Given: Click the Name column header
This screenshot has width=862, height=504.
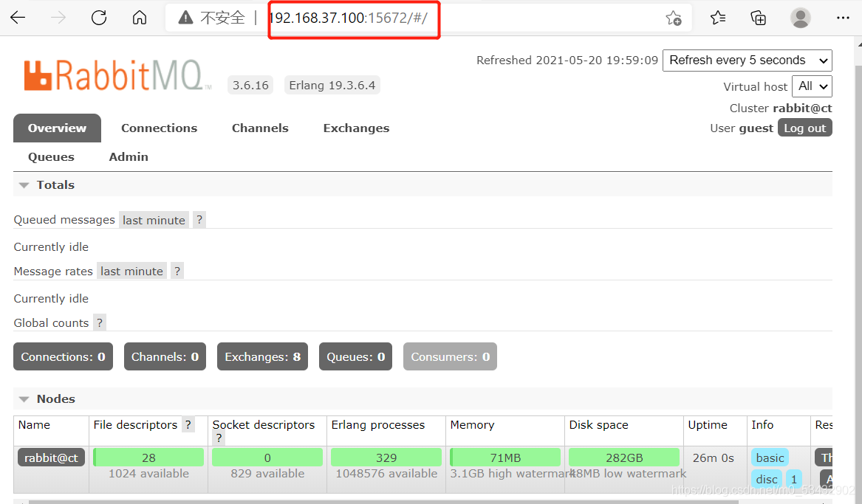Looking at the screenshot, I should (34, 425).
